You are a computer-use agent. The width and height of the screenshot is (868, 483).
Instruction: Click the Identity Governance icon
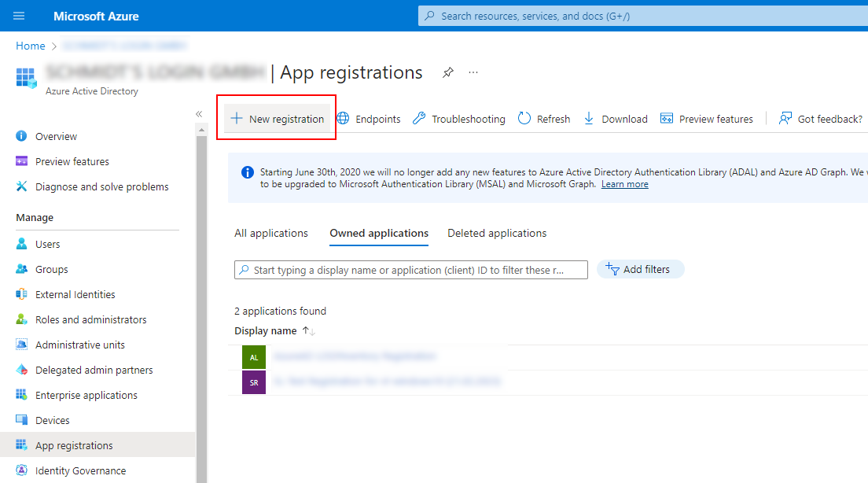(21, 470)
